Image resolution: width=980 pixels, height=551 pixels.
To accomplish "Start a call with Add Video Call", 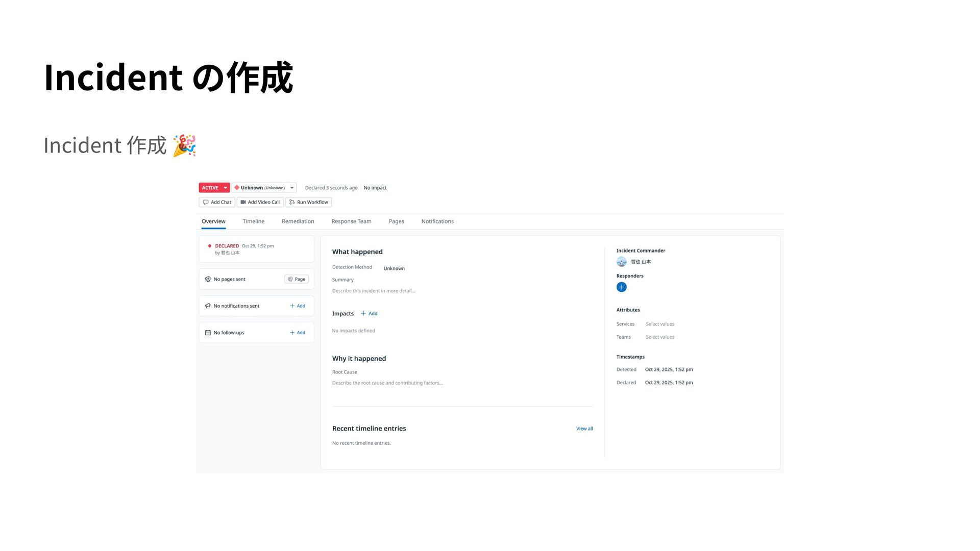I will 260,202.
